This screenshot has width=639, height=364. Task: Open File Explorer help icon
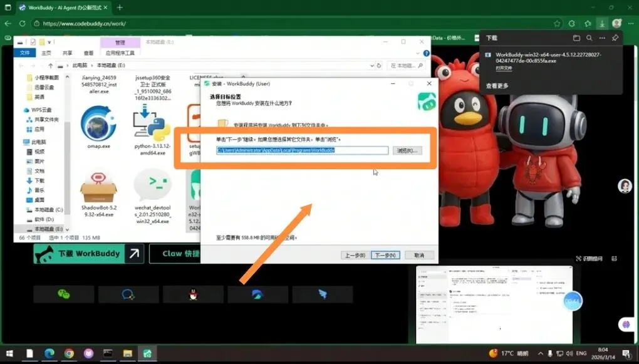[x=426, y=53]
